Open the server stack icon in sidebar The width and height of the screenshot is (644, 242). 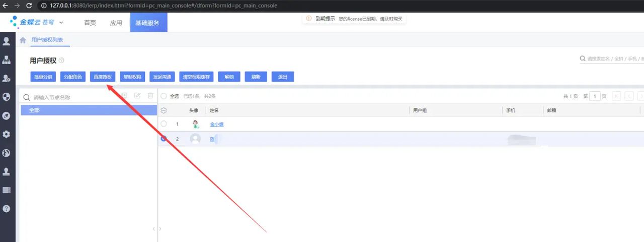coord(7,190)
